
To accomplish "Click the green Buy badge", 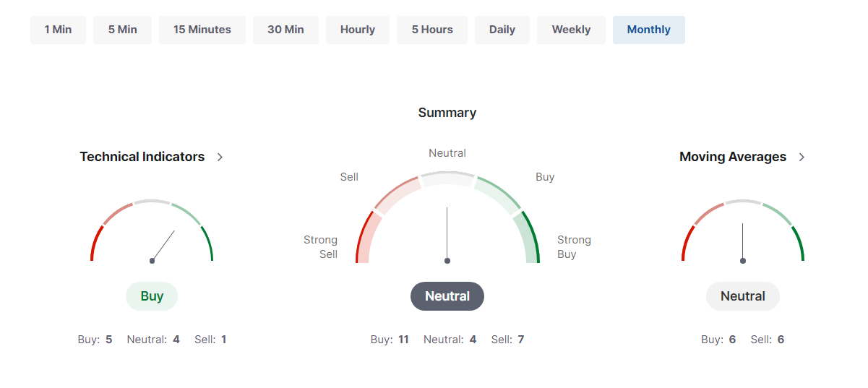I will [152, 296].
